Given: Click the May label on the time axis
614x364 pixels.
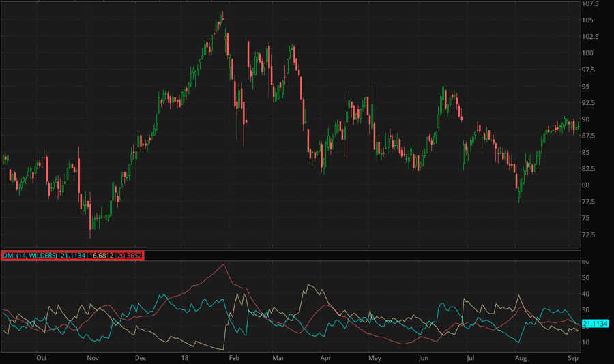Looking at the screenshot, I should 375,357.
